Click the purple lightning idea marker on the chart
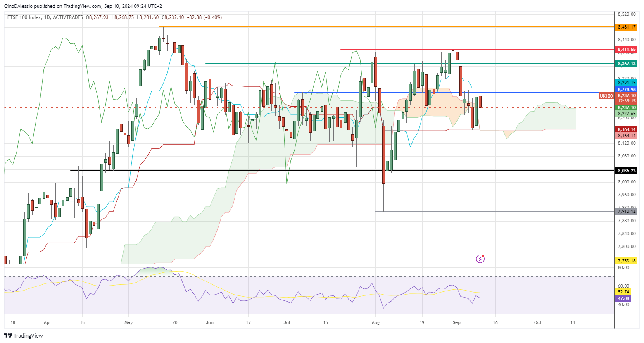 480,259
